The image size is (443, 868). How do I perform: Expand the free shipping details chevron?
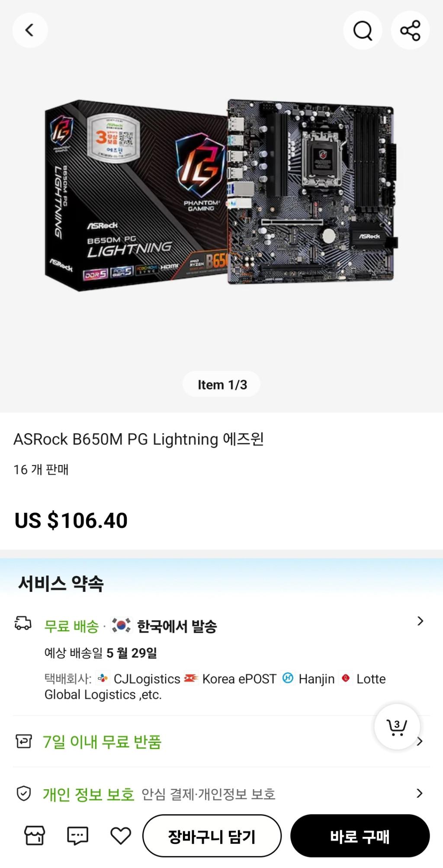[420, 621]
